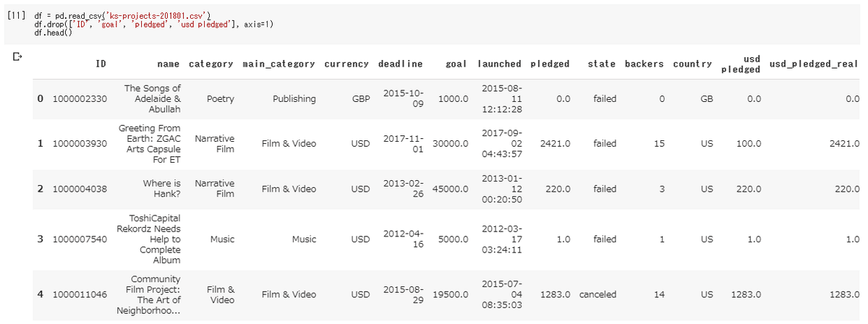
Task: Click the 'launched' column header
Action: click(499, 64)
